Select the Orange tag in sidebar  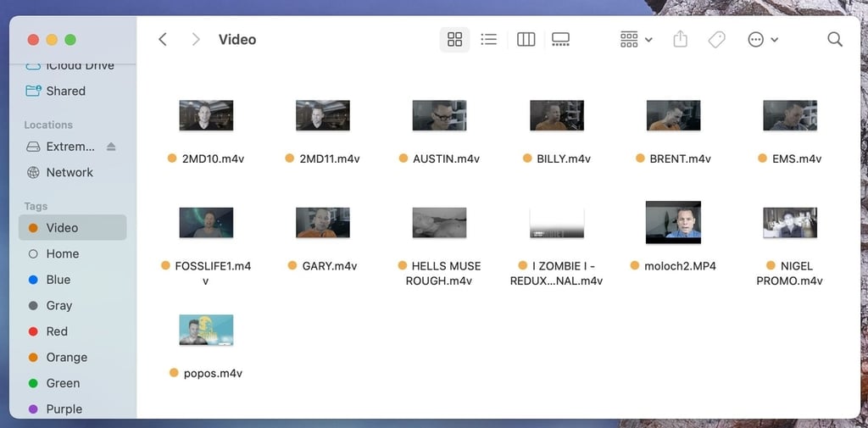[x=73, y=357]
